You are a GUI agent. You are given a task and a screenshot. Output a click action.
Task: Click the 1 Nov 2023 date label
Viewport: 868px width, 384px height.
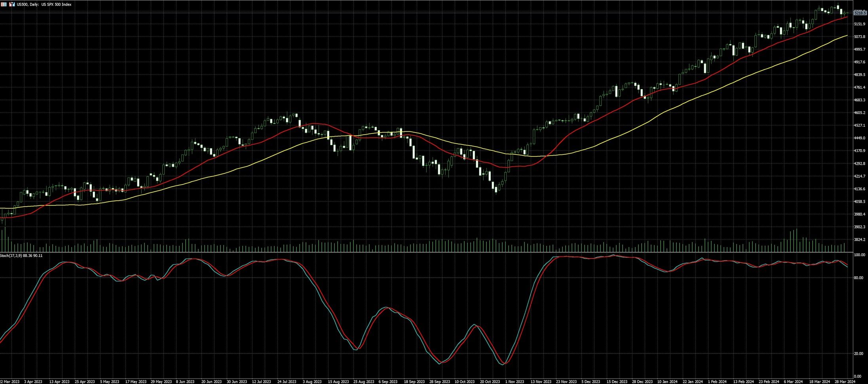coord(515,382)
